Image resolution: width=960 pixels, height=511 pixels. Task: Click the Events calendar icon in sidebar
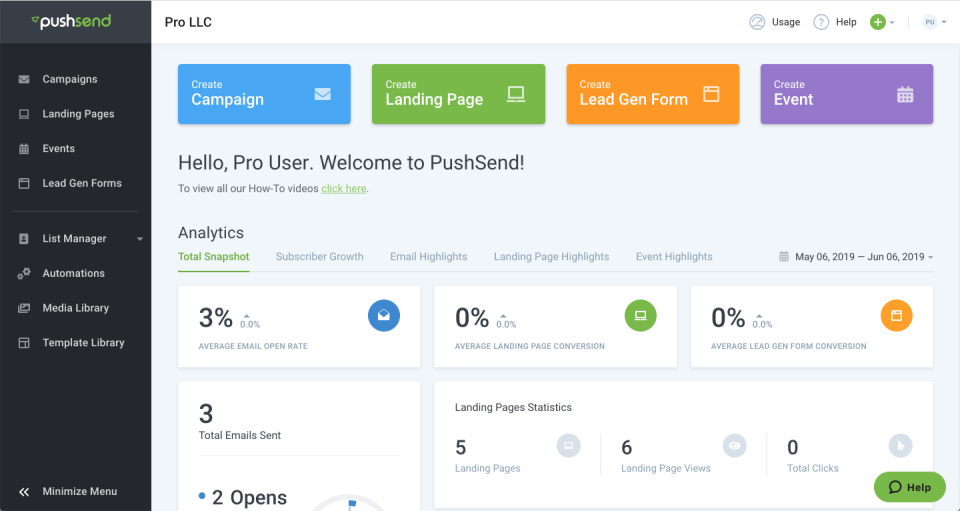24,149
